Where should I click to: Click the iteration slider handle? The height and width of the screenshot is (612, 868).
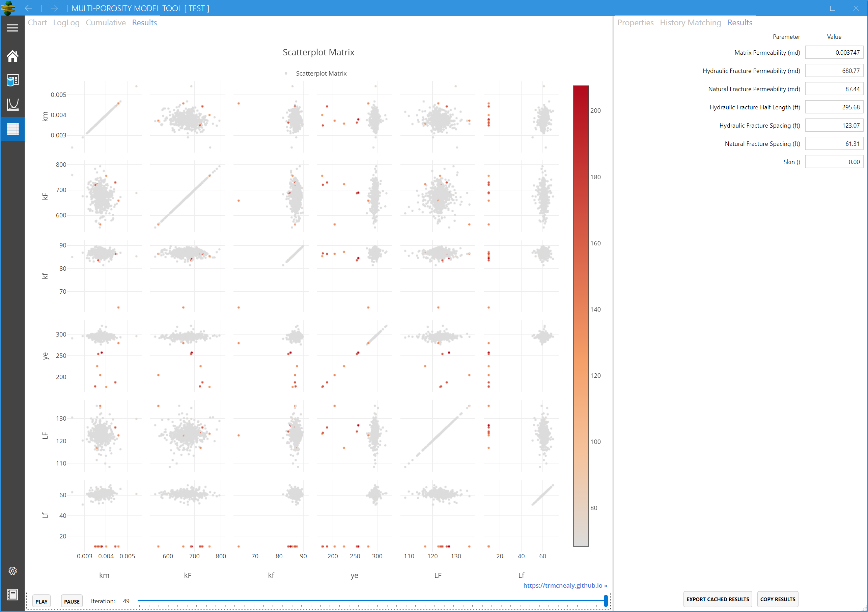pyautogui.click(x=605, y=601)
